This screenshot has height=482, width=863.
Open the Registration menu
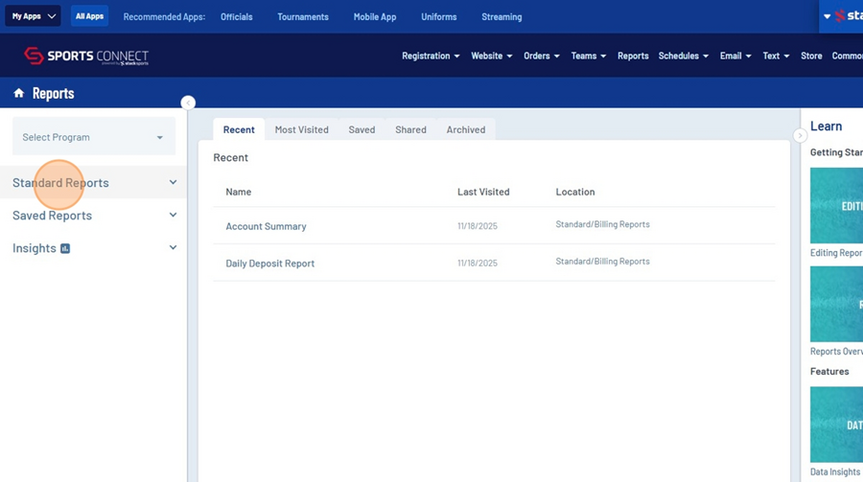tap(430, 56)
